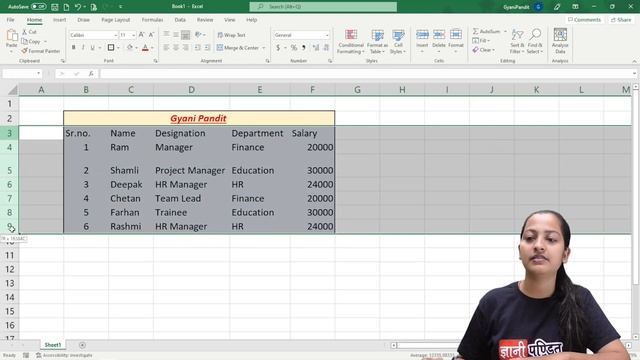Click the Increase Decimal icon
This screenshot has width=640, height=360.
316,48
